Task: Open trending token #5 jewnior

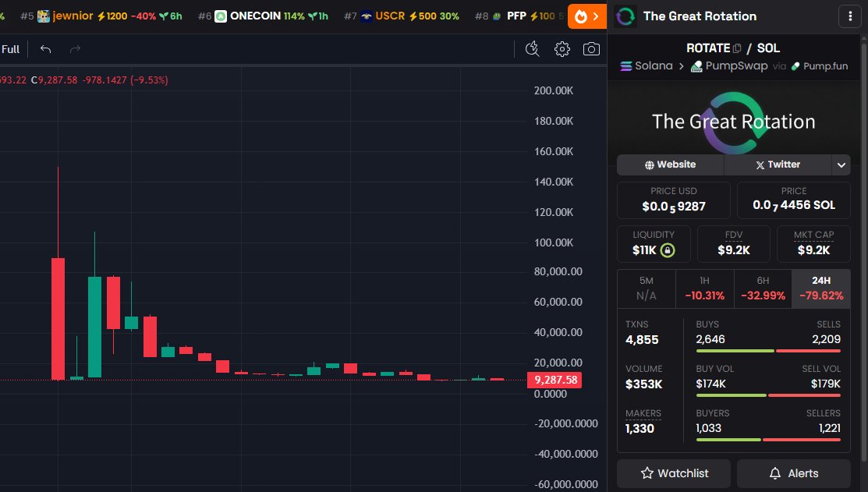Action: [101, 16]
